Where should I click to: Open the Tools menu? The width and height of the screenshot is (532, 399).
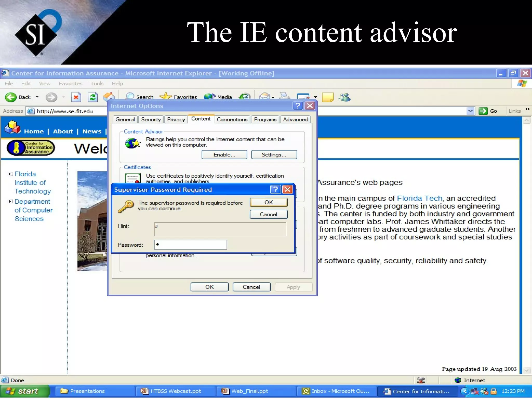click(x=97, y=83)
